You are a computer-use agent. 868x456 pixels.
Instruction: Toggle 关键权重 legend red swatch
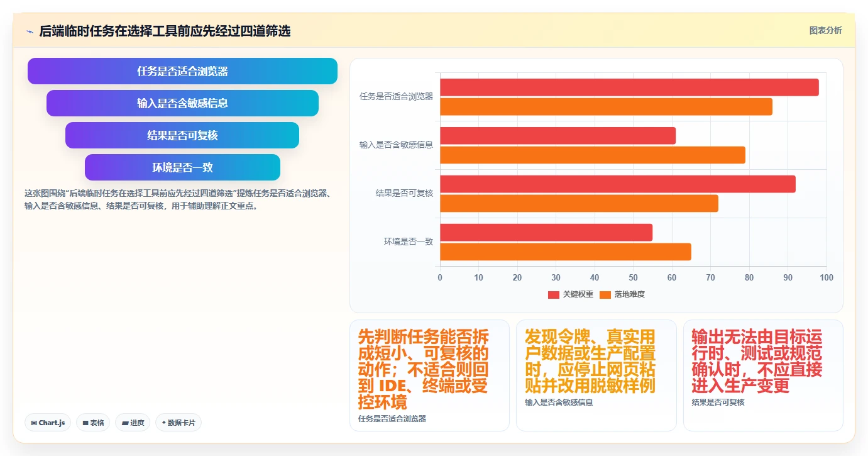tap(554, 294)
